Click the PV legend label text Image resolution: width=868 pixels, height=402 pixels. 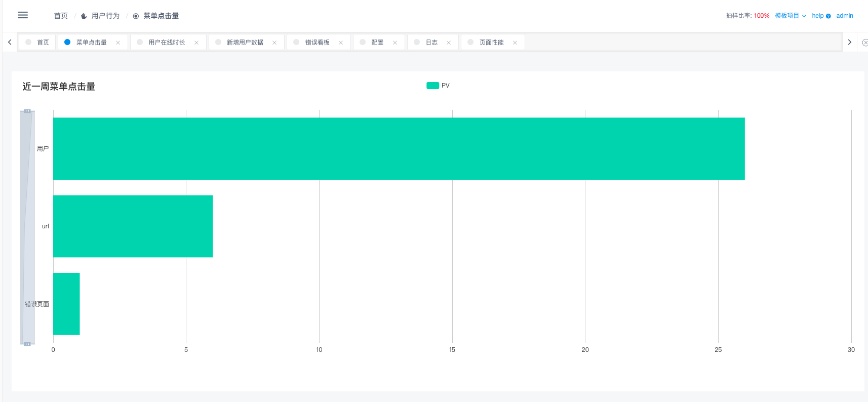click(x=446, y=86)
